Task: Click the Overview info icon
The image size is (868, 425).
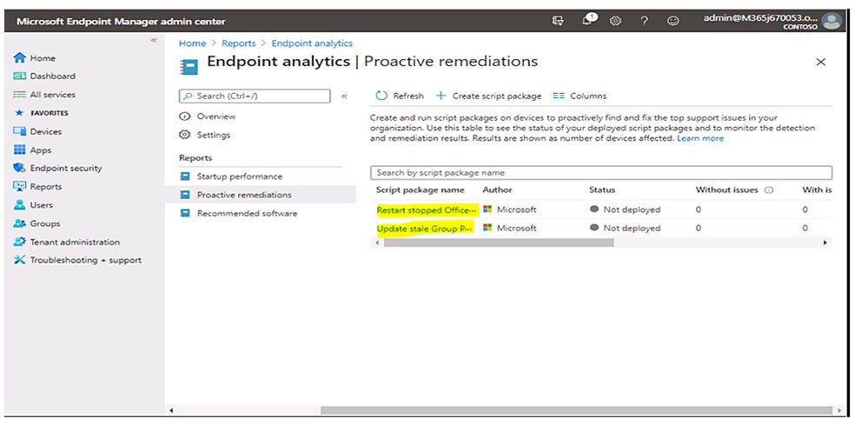Action: pos(185,116)
